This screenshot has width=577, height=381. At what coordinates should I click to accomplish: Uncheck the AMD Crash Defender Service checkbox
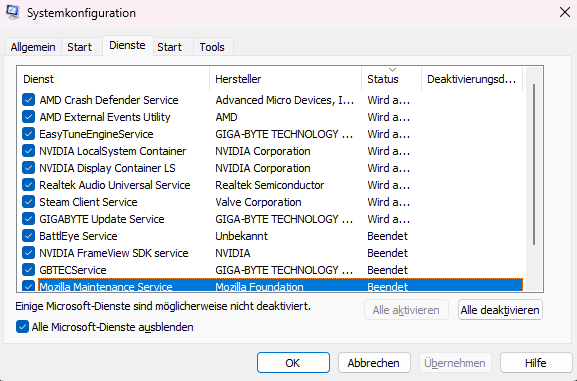point(28,100)
